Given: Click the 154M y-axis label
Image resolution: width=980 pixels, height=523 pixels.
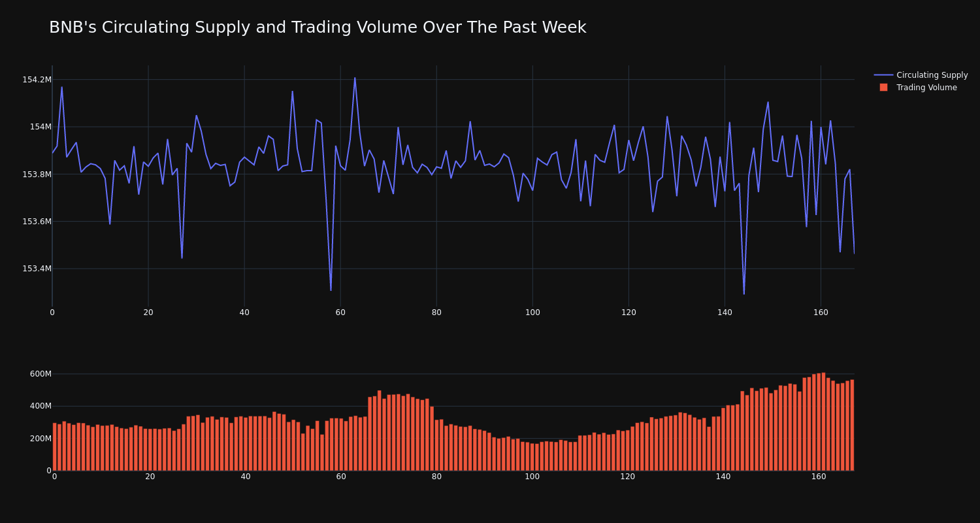Looking at the screenshot, I should 41,127.
